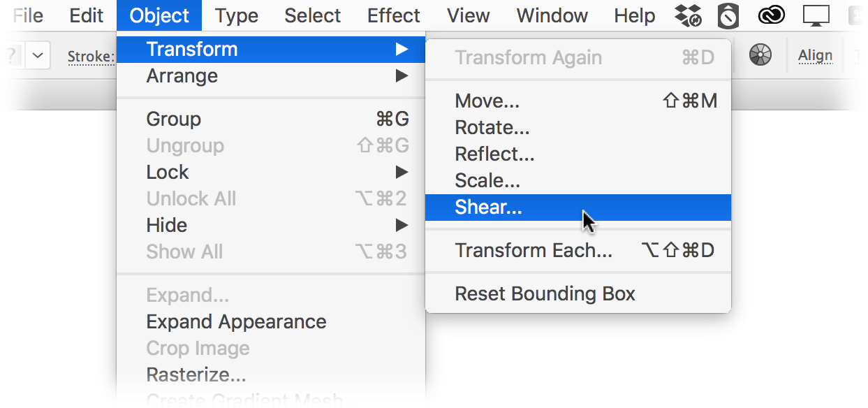Viewport: 868px width, 408px height.
Task: Select Reset Bounding Box
Action: point(578,293)
